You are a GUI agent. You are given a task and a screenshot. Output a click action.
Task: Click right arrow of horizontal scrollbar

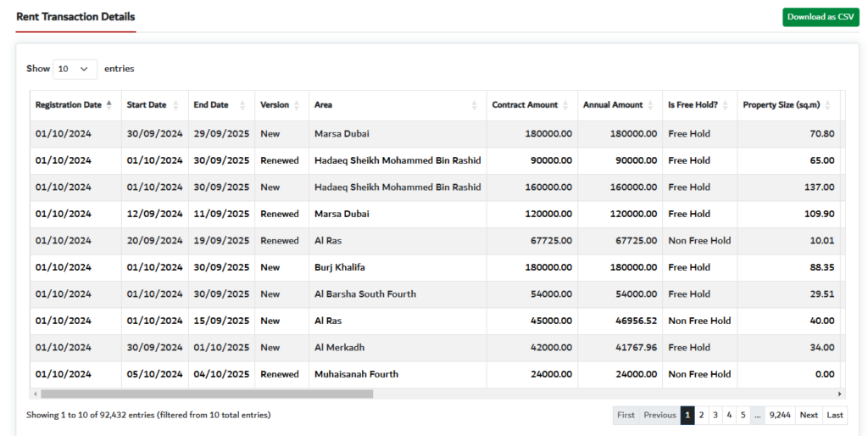point(840,394)
